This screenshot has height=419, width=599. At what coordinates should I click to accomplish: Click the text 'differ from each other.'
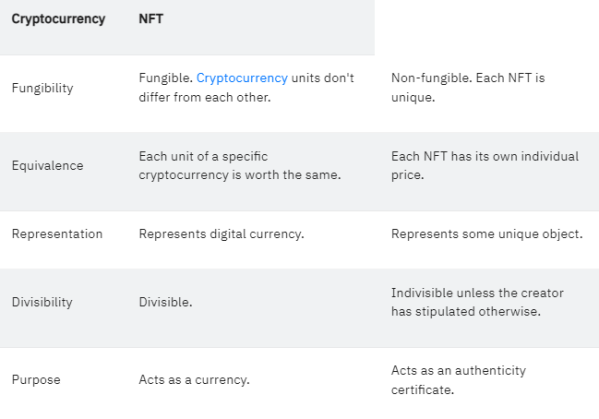205,97
